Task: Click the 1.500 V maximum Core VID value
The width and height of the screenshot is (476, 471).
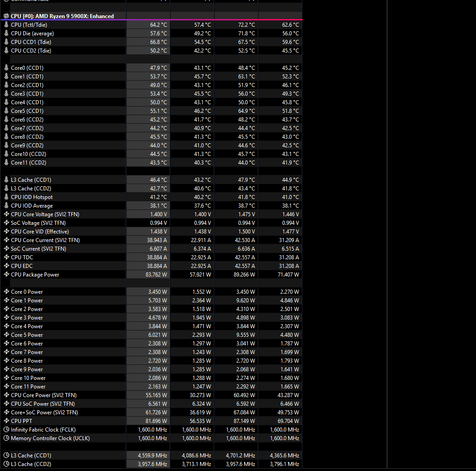Action: click(246, 231)
